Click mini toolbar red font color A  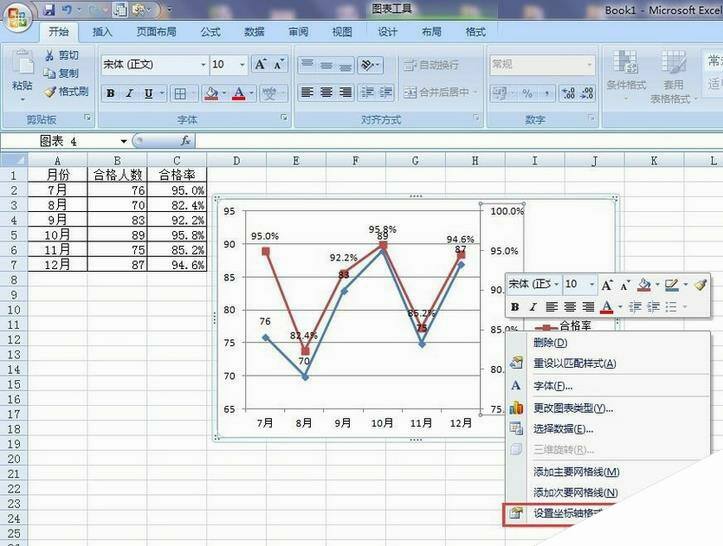tap(607, 307)
